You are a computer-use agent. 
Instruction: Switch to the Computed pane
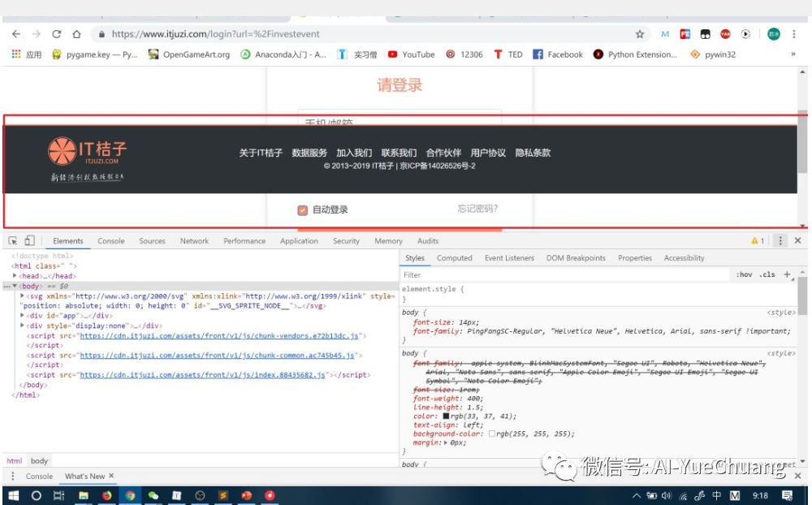click(x=454, y=258)
